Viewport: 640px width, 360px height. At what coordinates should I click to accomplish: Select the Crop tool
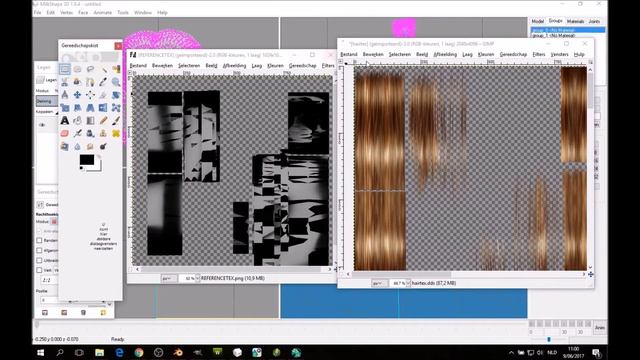pos(103,95)
